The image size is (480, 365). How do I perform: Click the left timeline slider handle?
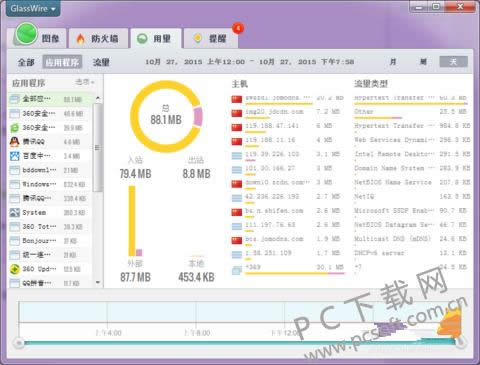tap(19, 343)
